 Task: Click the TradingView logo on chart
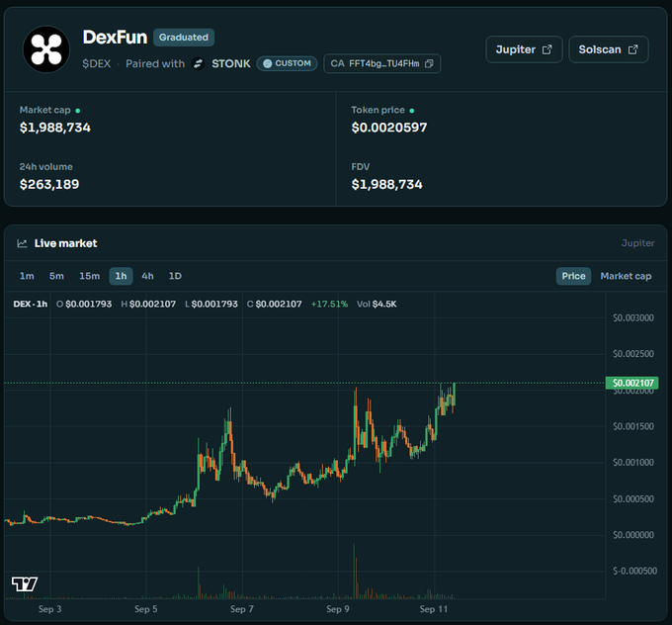(x=25, y=584)
